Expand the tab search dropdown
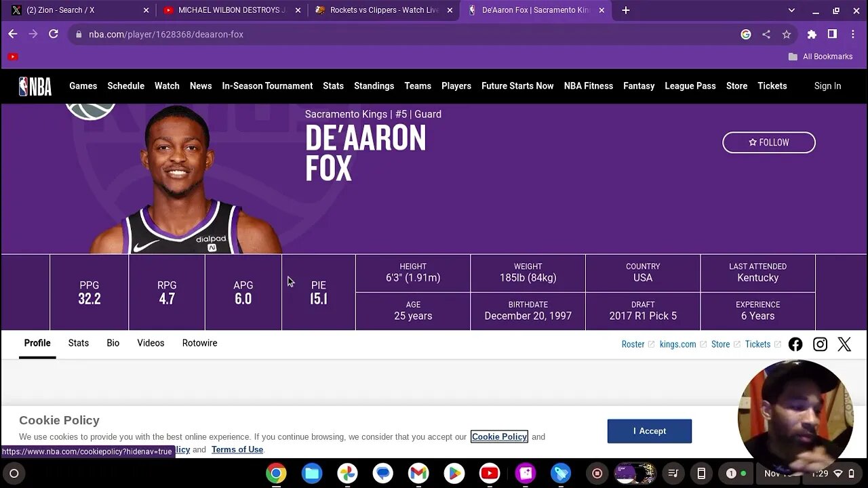The width and height of the screenshot is (868, 488). coord(791,10)
